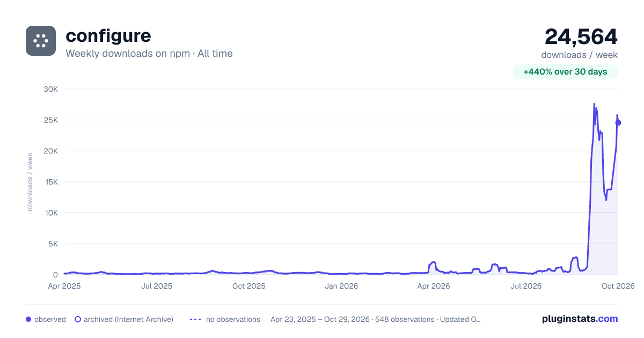This screenshot has width=644, height=338.
Task: Click the hollow 'archived' legend circle
Action: click(78, 319)
